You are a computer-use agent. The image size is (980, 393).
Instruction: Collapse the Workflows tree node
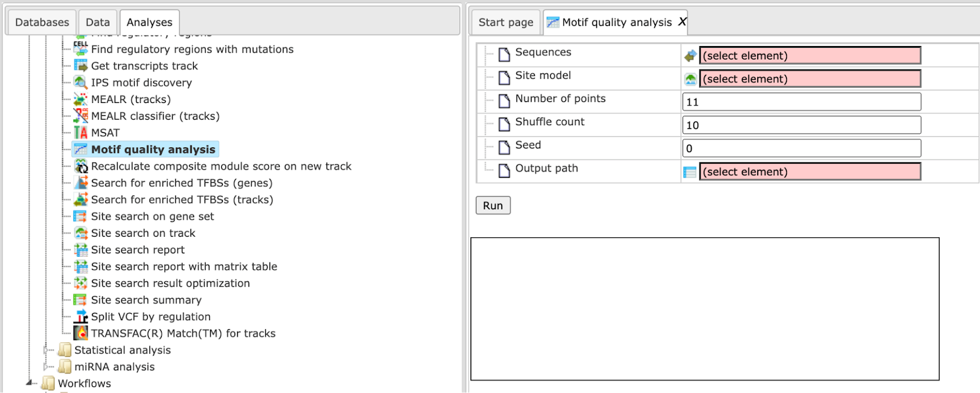click(x=29, y=383)
